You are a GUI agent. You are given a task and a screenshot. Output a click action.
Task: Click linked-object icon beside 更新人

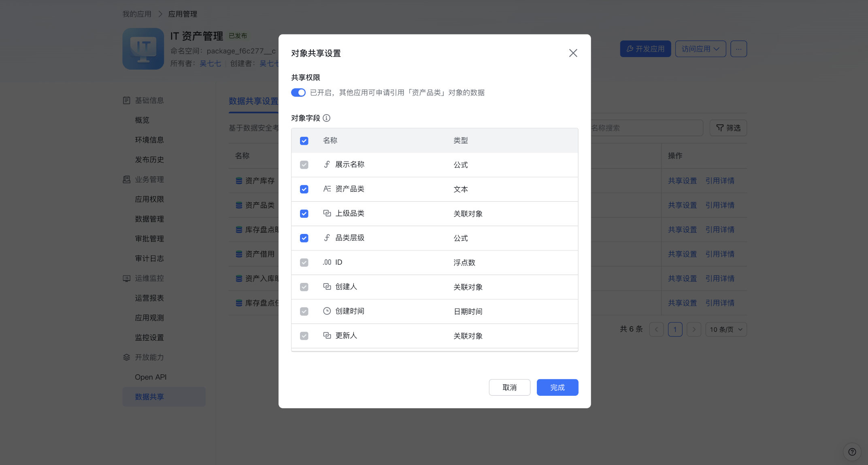click(327, 335)
